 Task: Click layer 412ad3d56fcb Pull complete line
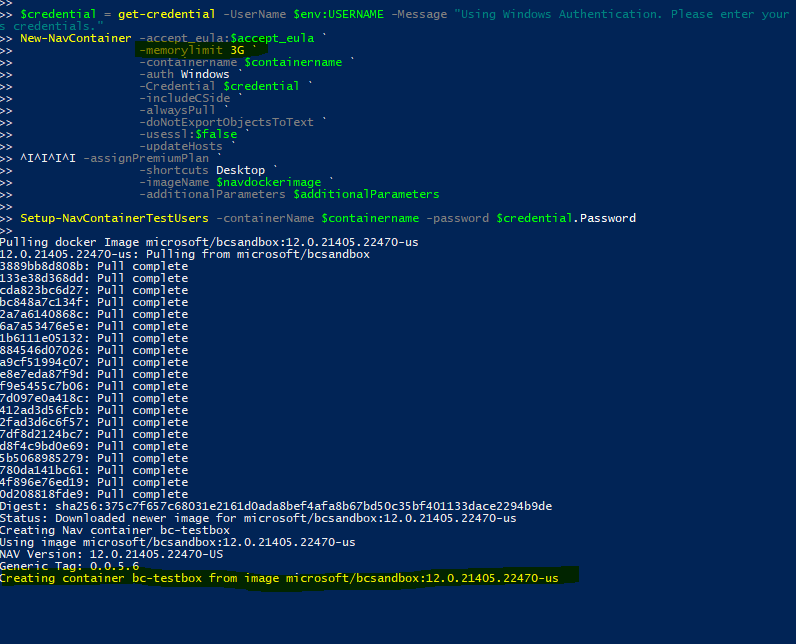94,411
